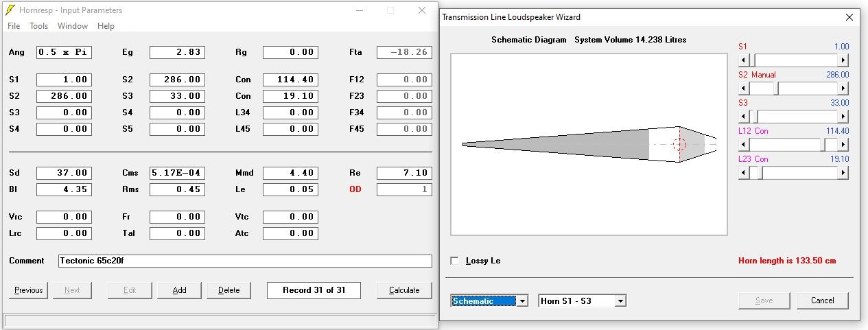Image resolution: width=868 pixels, height=330 pixels.
Task: Click right arrow of L12 Con slider
Action: point(844,145)
